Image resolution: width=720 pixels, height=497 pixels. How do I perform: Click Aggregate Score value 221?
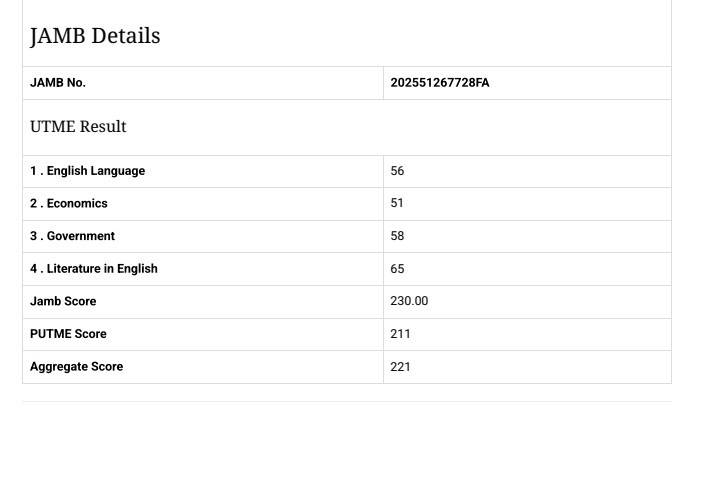point(400,367)
